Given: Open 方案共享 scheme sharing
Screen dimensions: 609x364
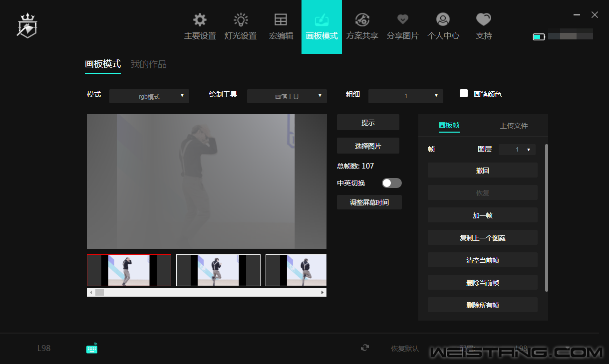Looking at the screenshot, I should pos(362,27).
